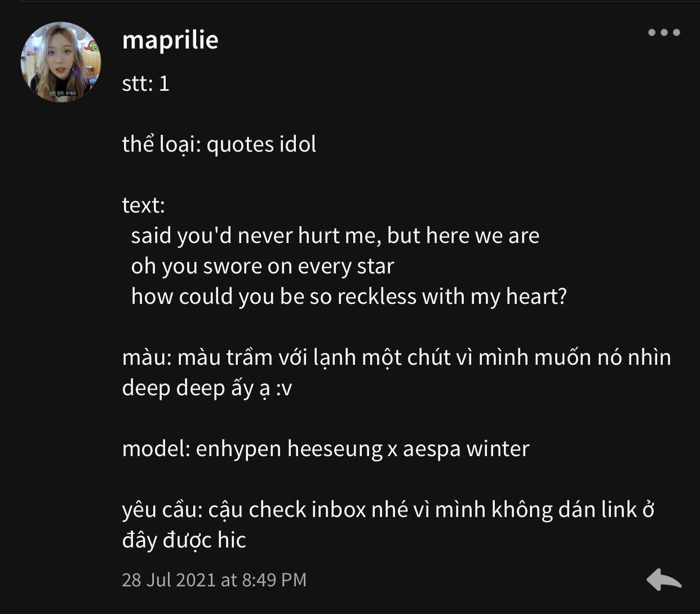Open maprilie's profile picture
Screen dimensions: 700x614
[61, 62]
